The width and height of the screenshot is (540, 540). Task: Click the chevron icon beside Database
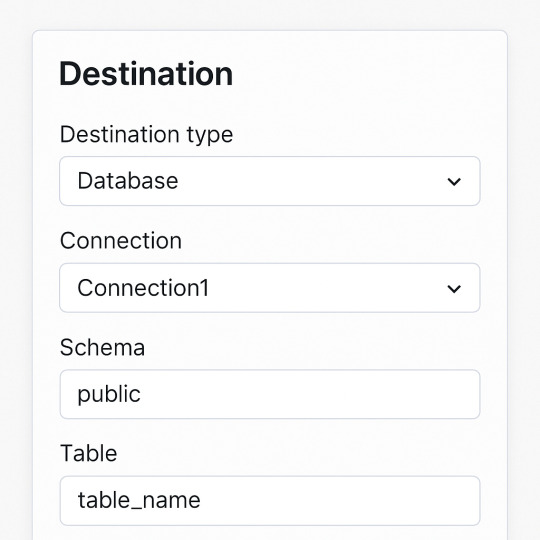454,181
